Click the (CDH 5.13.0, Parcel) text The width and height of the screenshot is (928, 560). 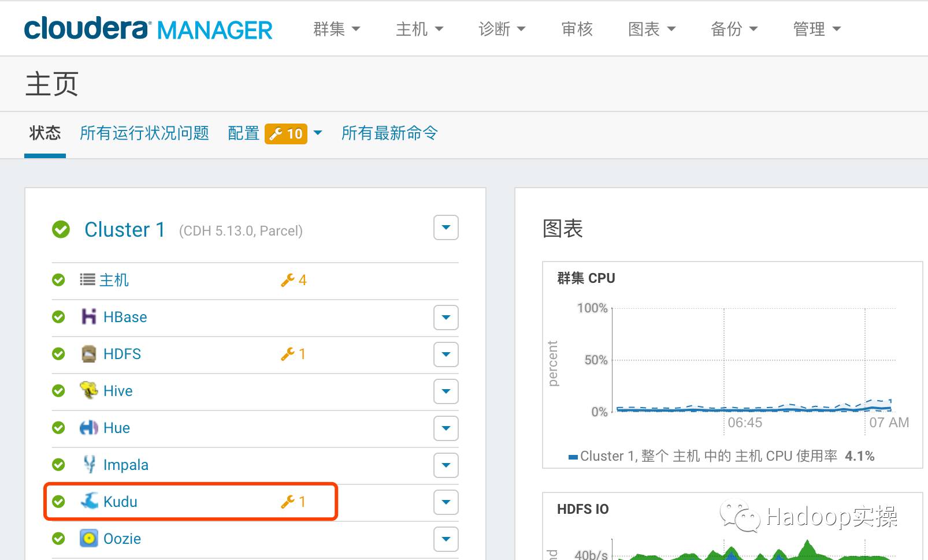241,231
